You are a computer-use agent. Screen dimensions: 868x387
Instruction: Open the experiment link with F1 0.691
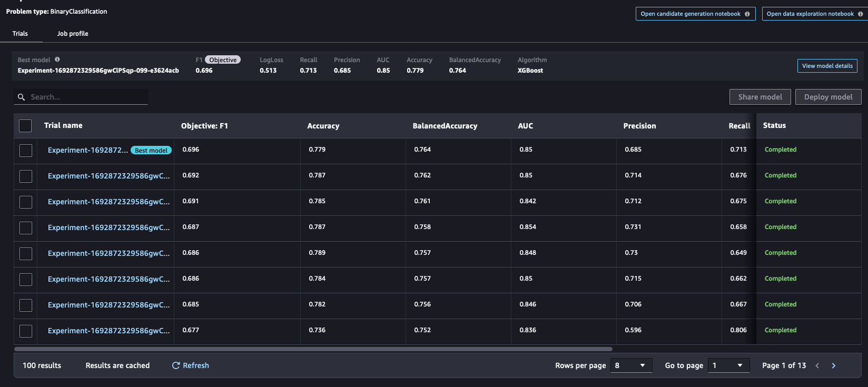(108, 202)
